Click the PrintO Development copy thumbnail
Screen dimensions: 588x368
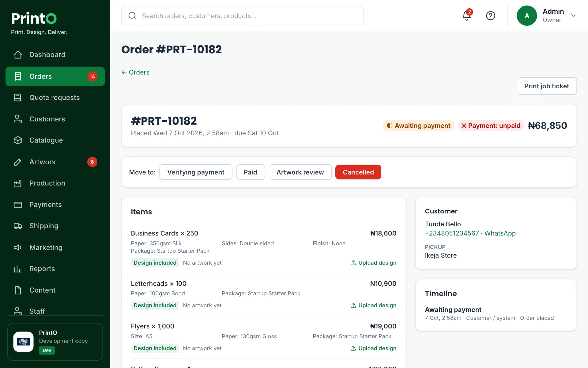point(24,342)
